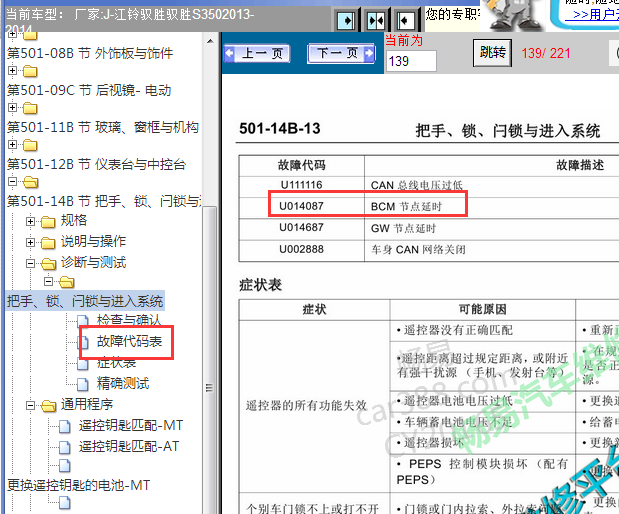This screenshot has height=514, width=619.
Task: Click the page icon beside 故障代码表
Action: 83,342
